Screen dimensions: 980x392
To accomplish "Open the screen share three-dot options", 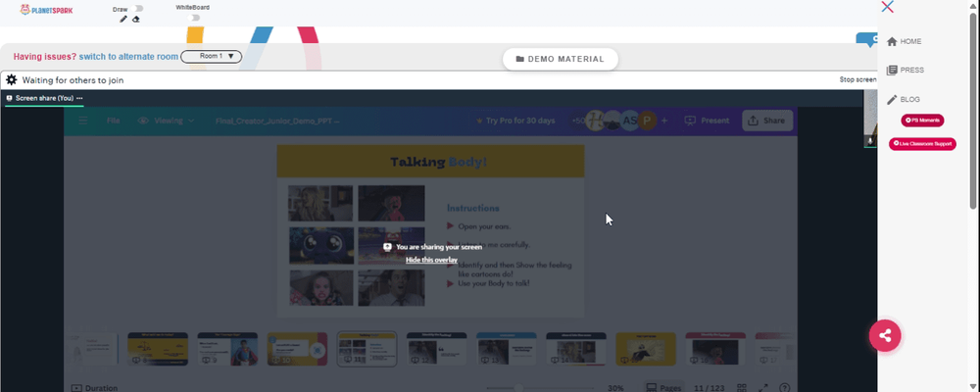I will click(79, 98).
